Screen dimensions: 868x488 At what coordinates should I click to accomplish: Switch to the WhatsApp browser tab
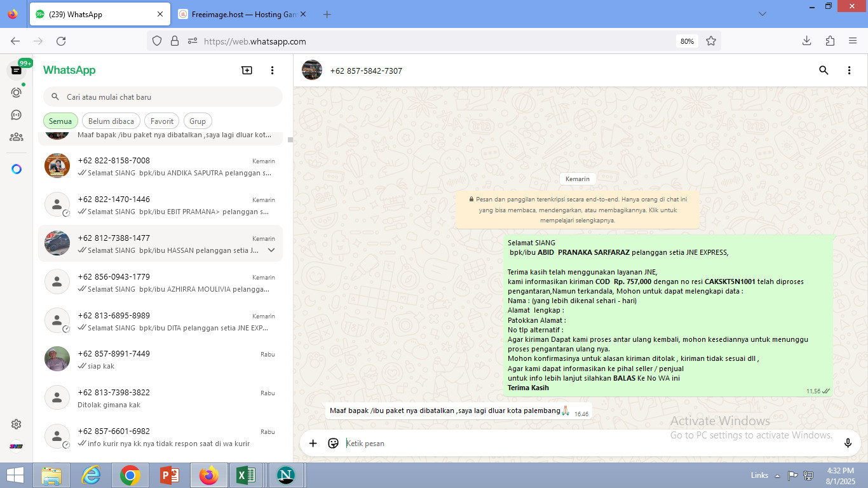coord(99,14)
